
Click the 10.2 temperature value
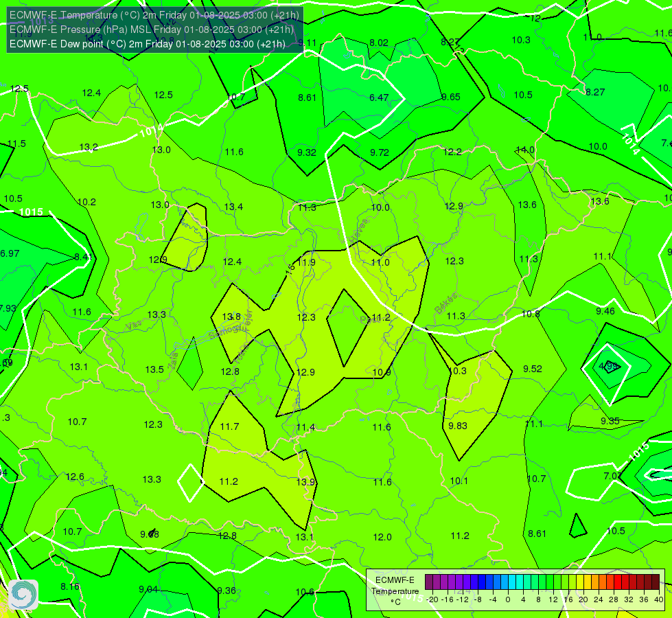[x=86, y=202]
